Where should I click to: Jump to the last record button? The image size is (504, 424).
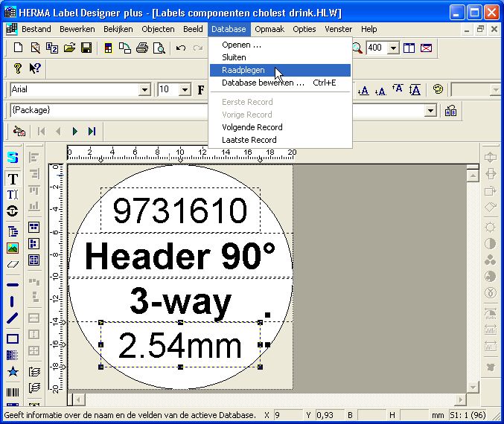coord(92,131)
